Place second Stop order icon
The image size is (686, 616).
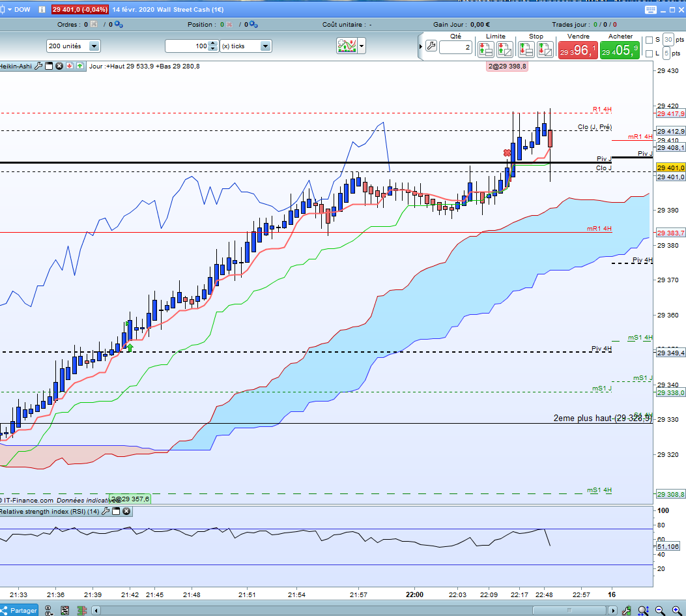click(545, 49)
